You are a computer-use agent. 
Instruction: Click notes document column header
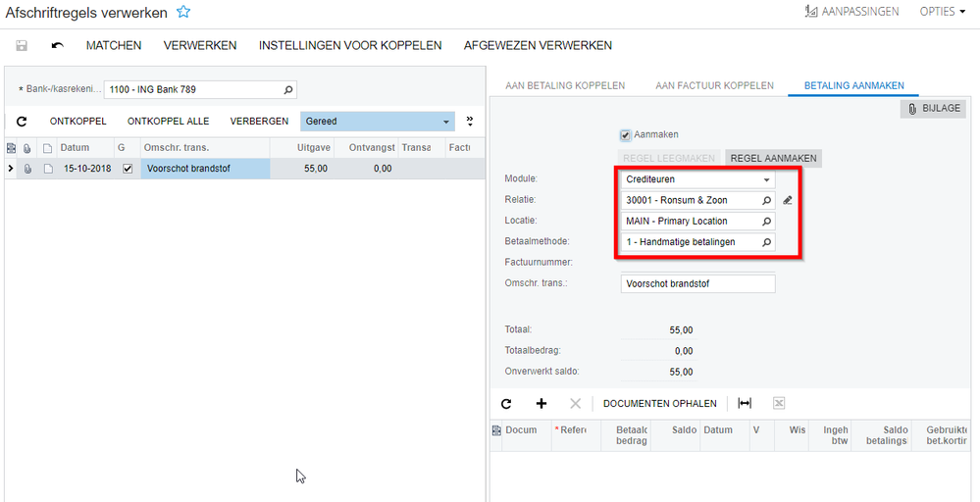(x=47, y=148)
